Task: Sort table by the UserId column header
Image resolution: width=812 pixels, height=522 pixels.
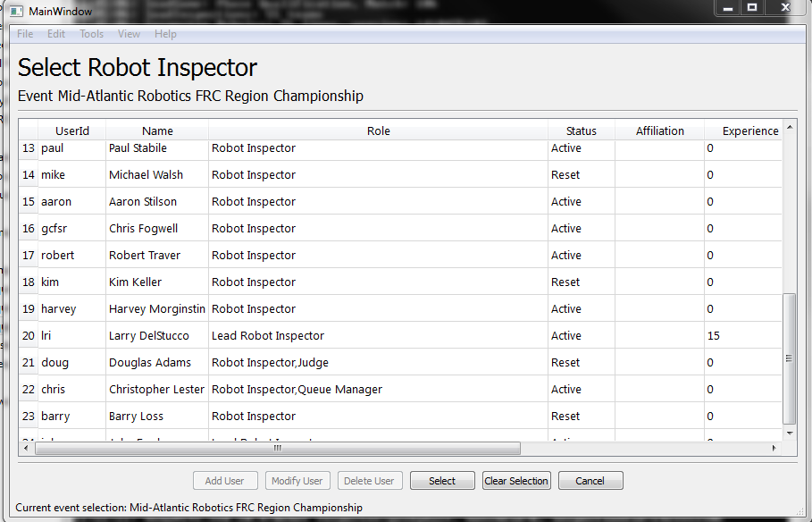Action: (x=72, y=131)
